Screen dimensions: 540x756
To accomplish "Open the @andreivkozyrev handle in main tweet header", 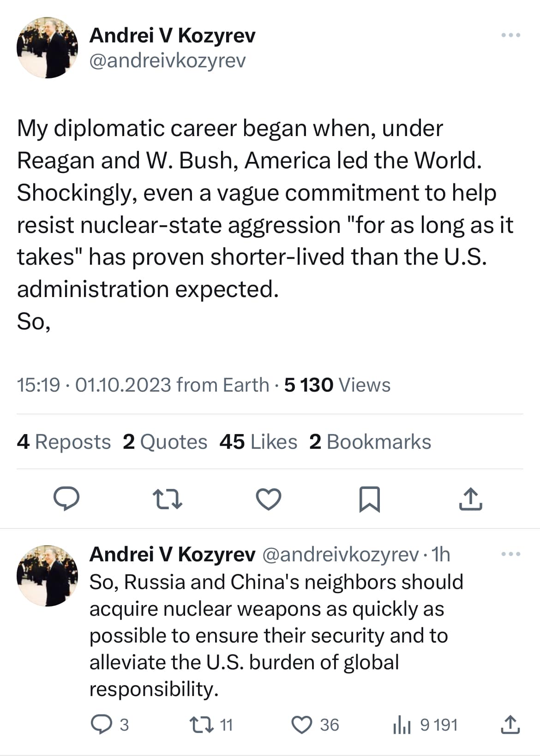I will tap(168, 60).
